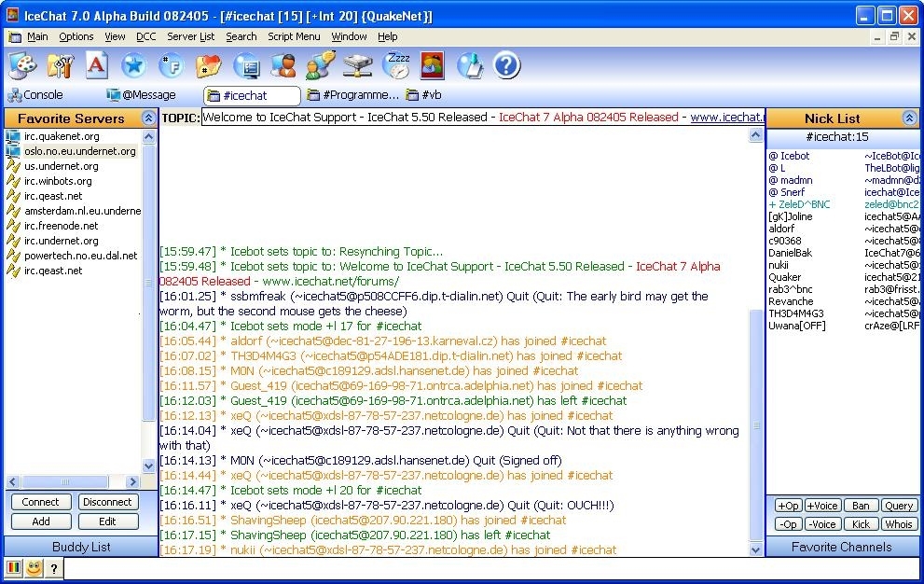Select oslo.no.eu.undernet.org server entry
This screenshot has width=924, height=584.
point(79,151)
